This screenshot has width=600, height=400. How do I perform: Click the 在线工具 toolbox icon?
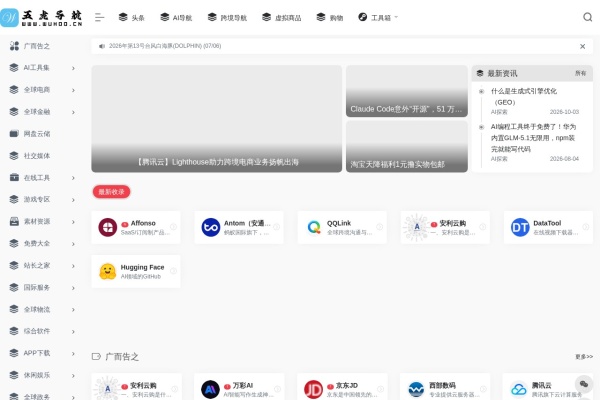pos(14,177)
